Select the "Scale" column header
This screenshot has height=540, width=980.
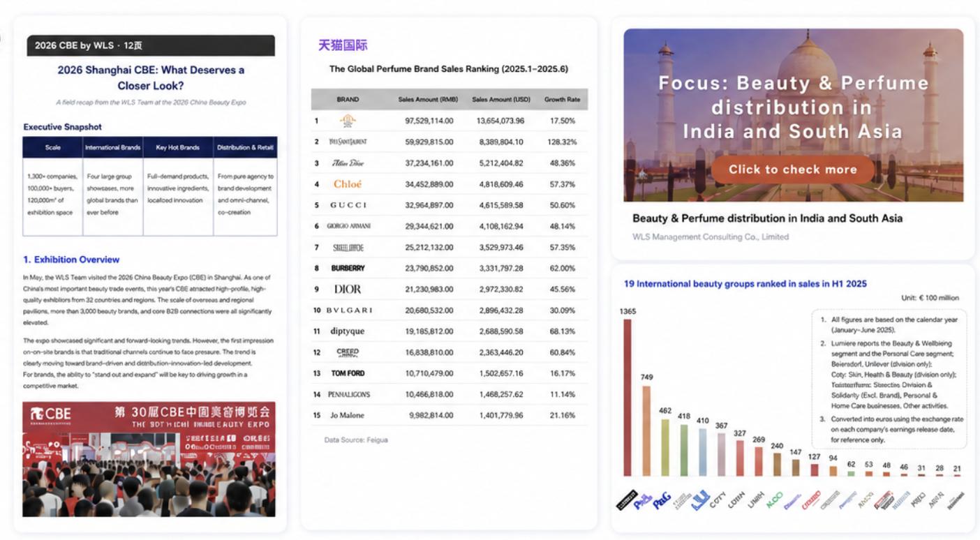pos(53,147)
